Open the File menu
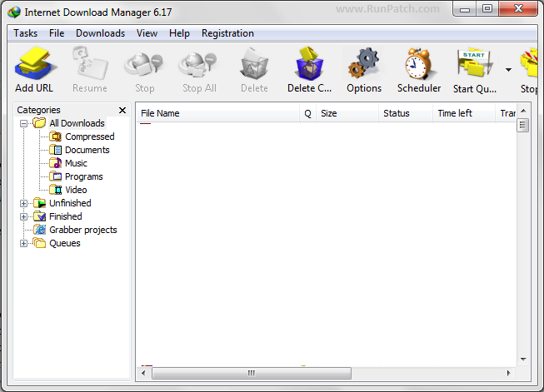Viewport: 544px width, 392px height. [x=57, y=33]
